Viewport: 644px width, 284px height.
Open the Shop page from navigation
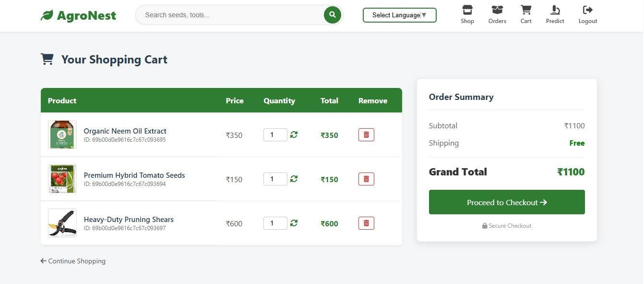click(x=467, y=14)
